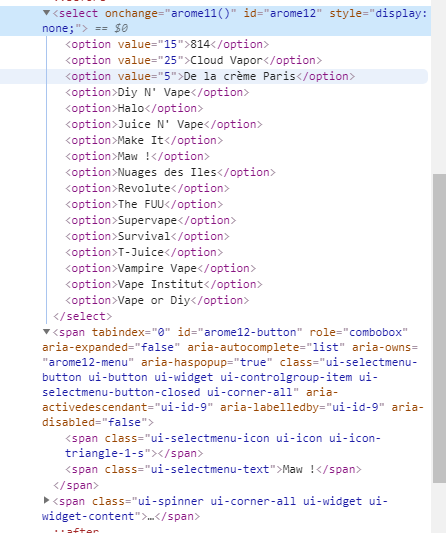
Task: Select the Vape or Diy option
Action: coord(157,300)
